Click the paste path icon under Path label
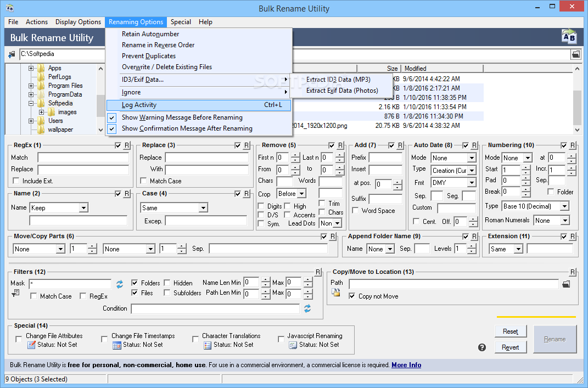Image resolution: width=588 pixels, height=388 pixels. click(336, 293)
